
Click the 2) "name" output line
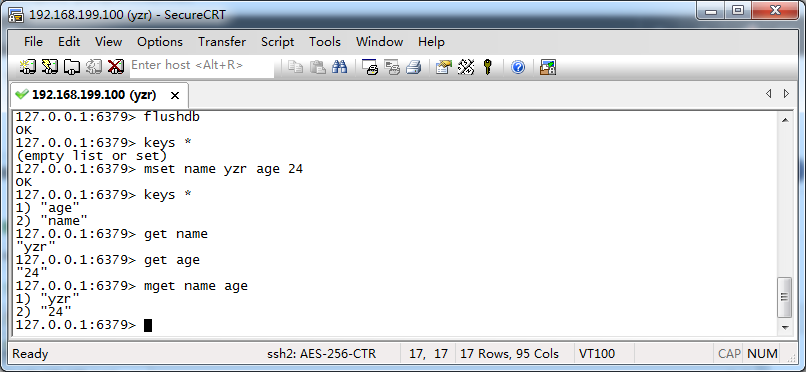click(x=51, y=221)
